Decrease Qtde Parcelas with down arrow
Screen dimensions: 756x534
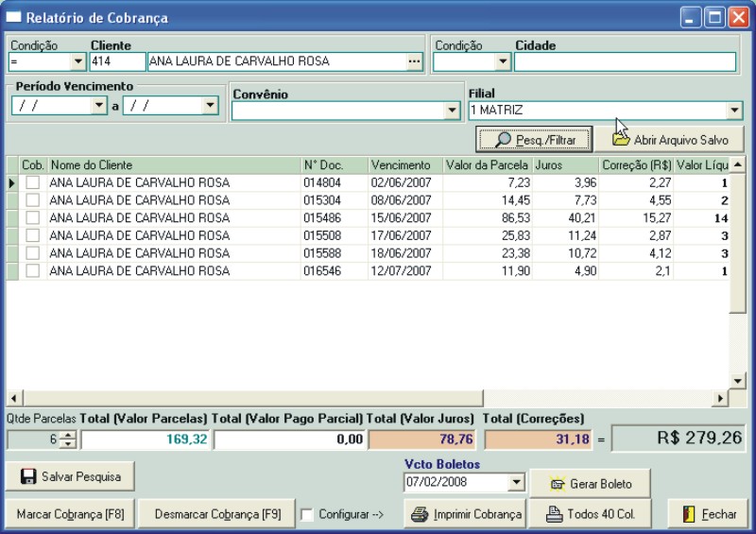pyautogui.click(x=68, y=444)
